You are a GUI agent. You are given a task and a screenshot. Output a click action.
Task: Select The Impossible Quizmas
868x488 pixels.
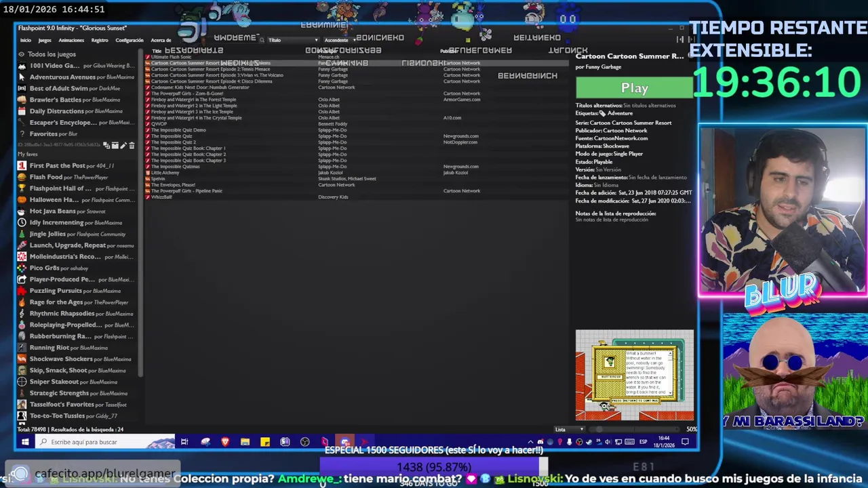357,167
